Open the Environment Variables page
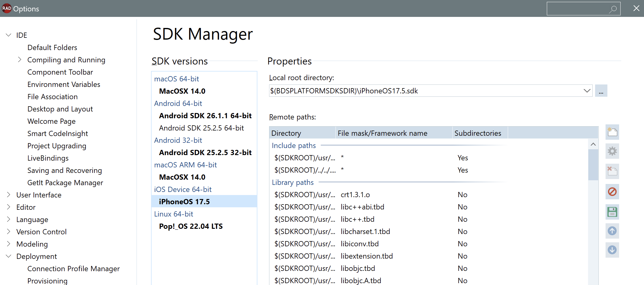The height and width of the screenshot is (285, 644). click(x=64, y=84)
